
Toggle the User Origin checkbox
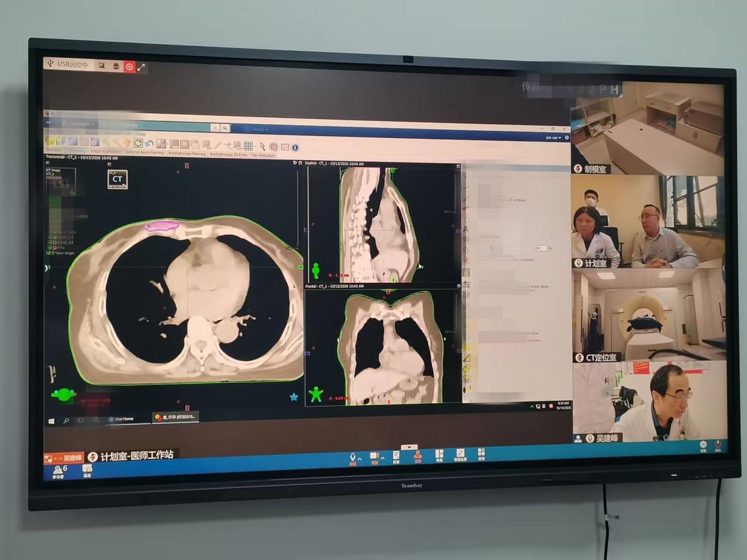[x=48, y=253]
